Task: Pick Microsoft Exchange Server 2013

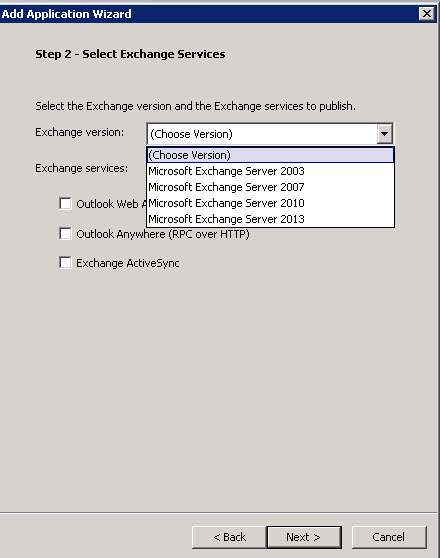Action: pyautogui.click(x=270, y=219)
